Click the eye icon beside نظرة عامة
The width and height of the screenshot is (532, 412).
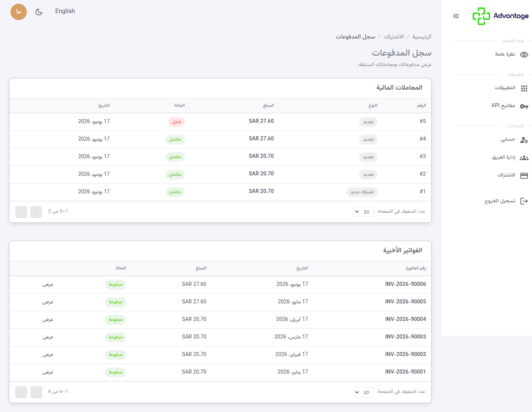[x=524, y=54]
